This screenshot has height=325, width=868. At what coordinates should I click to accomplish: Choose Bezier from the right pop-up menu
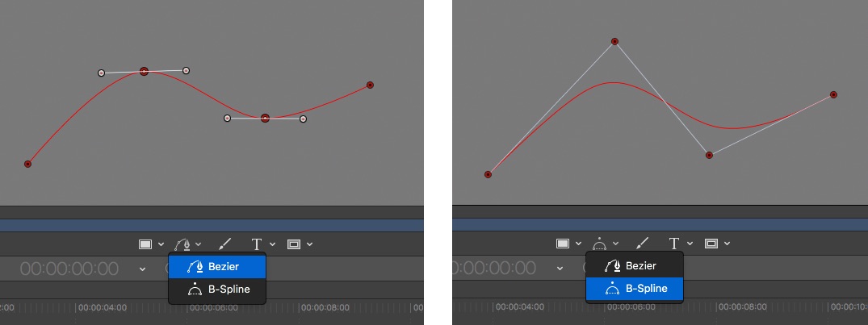pos(634,265)
